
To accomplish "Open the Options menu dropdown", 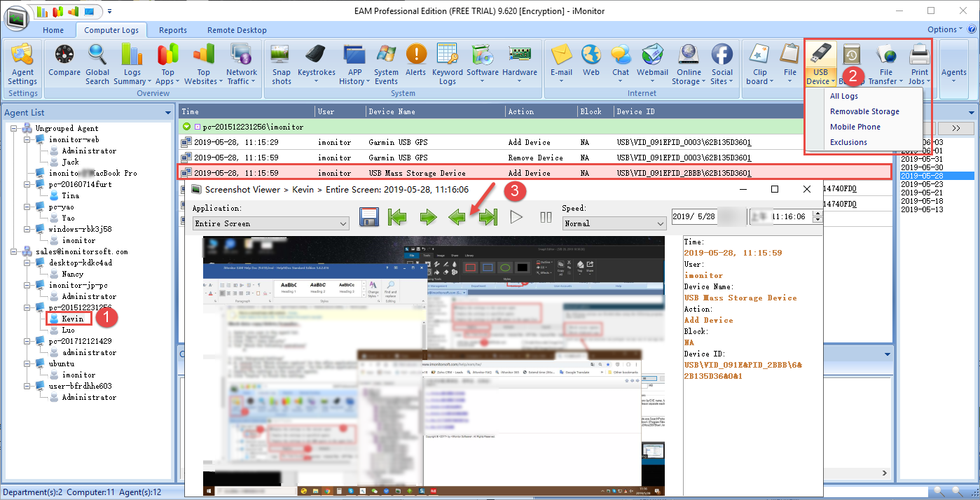I will coord(944,29).
